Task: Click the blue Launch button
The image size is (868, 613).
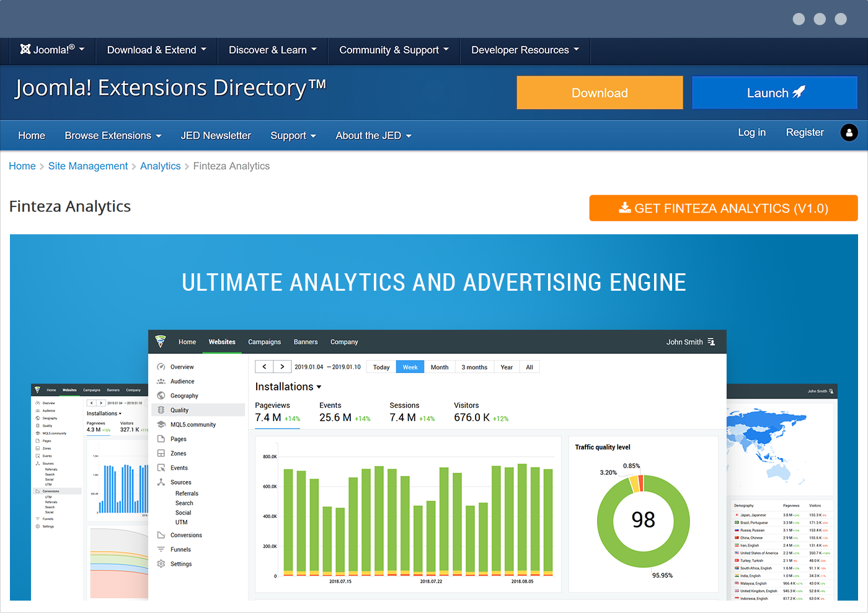Action: click(775, 93)
